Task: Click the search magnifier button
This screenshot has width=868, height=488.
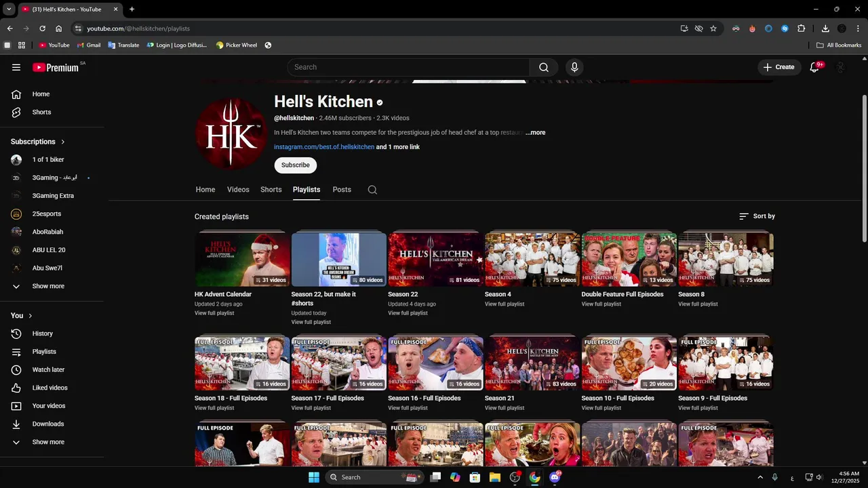Action: pos(544,67)
